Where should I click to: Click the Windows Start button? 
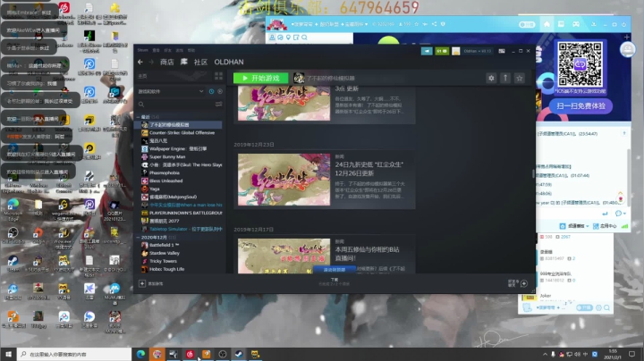(x=8, y=354)
